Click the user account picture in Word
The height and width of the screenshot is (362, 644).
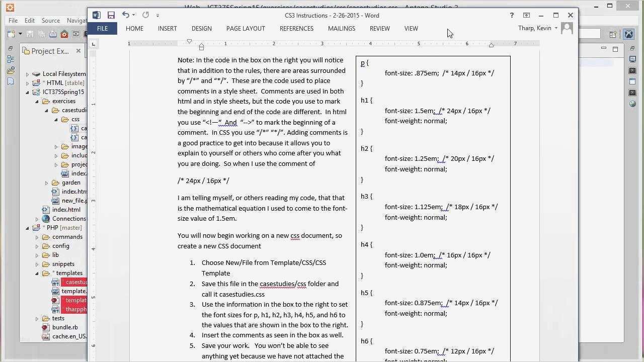tap(567, 28)
